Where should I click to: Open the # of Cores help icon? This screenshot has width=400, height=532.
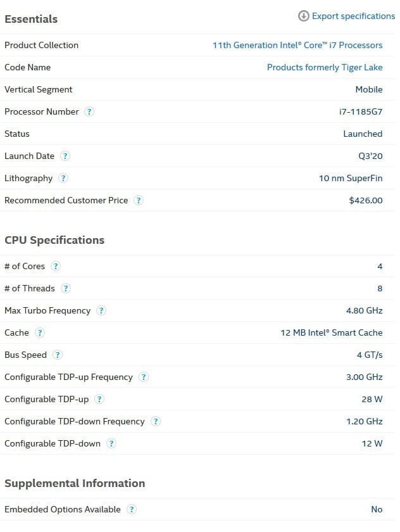pyautogui.click(x=56, y=267)
